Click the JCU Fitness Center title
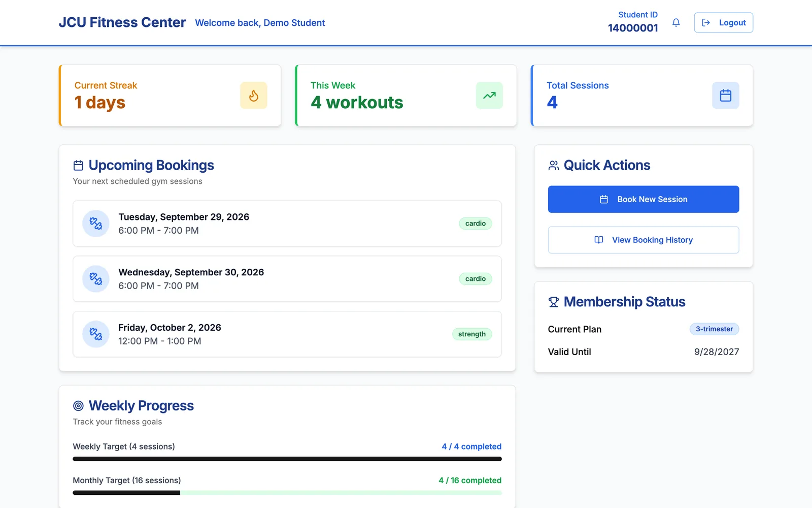 point(122,22)
